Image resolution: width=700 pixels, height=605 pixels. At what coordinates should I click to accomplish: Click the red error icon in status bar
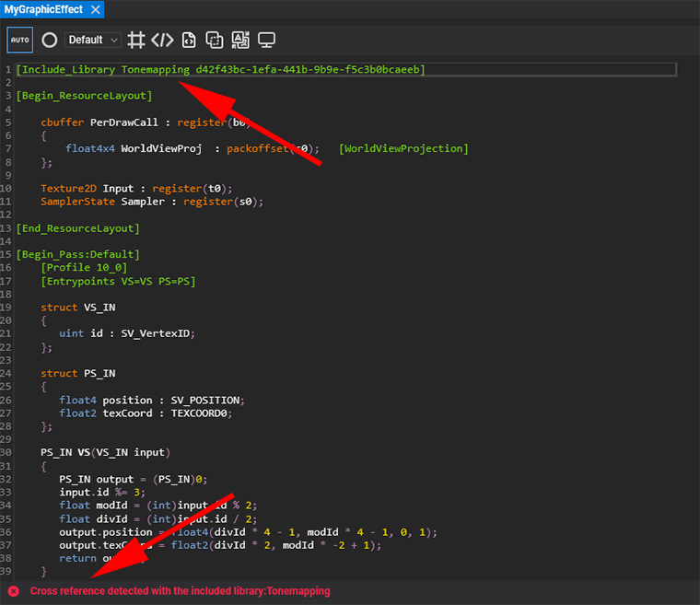(x=14, y=591)
